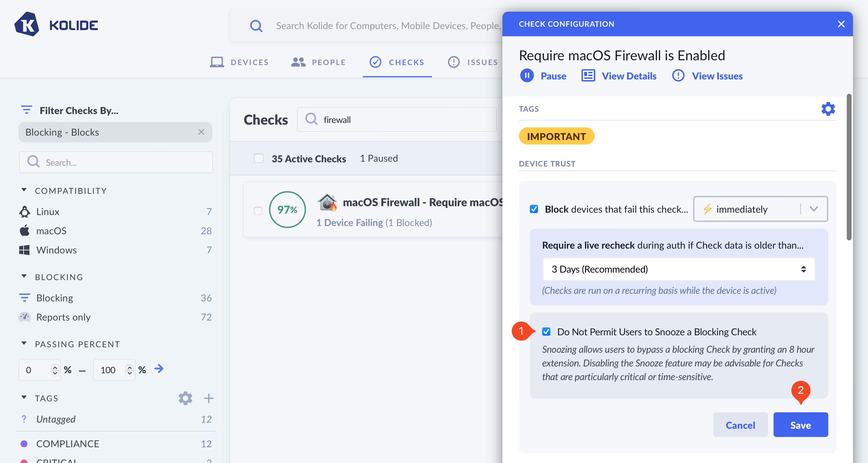This screenshot has width=868, height=463.
Task: Save the check configuration
Action: click(800, 425)
